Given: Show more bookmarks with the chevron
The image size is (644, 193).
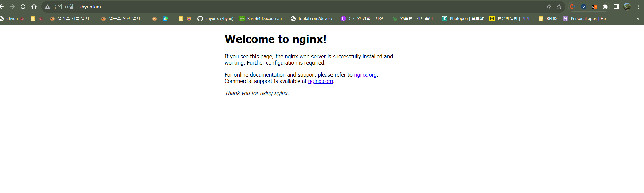Looking at the screenshot, I should tap(638, 19).
